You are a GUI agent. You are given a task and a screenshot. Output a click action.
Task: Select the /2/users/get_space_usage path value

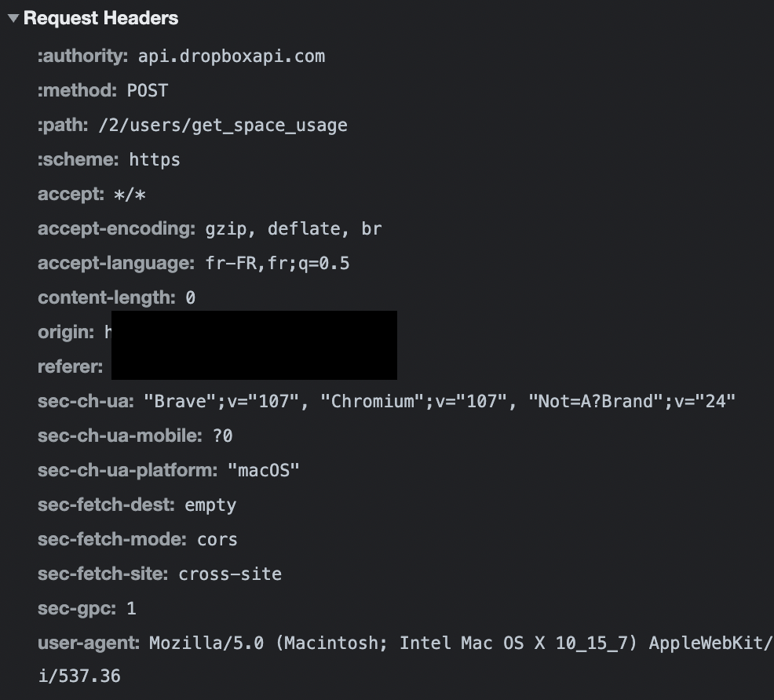[222, 126]
